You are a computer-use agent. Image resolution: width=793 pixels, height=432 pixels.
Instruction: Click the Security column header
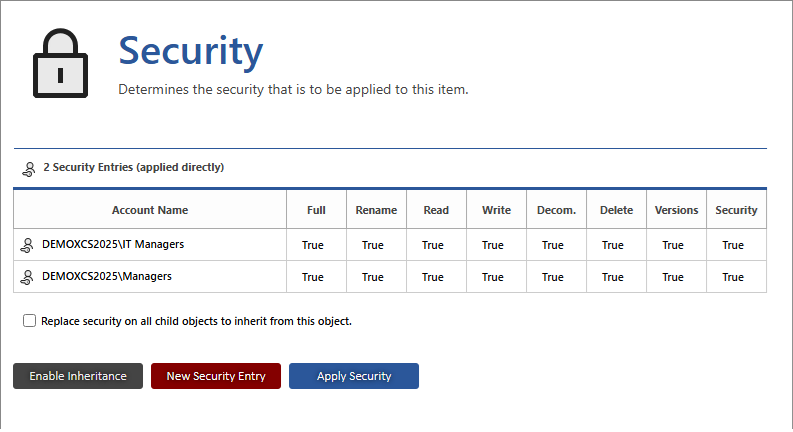point(736,210)
